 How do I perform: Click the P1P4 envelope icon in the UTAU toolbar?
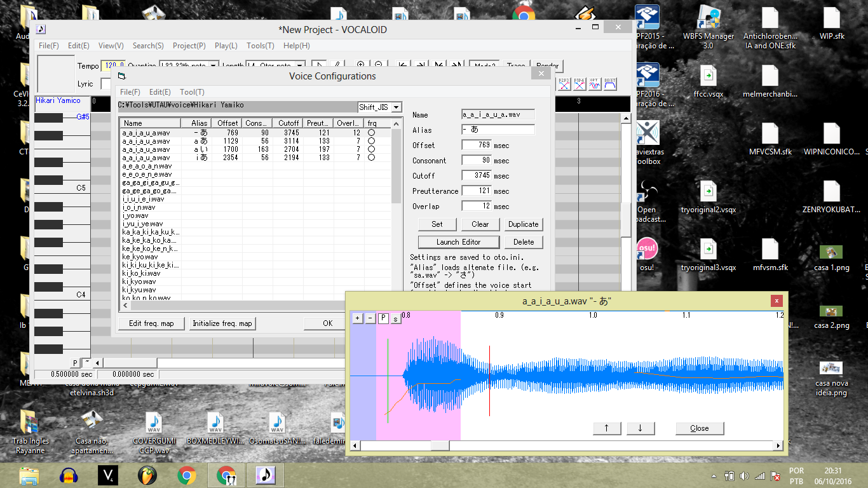579,84
